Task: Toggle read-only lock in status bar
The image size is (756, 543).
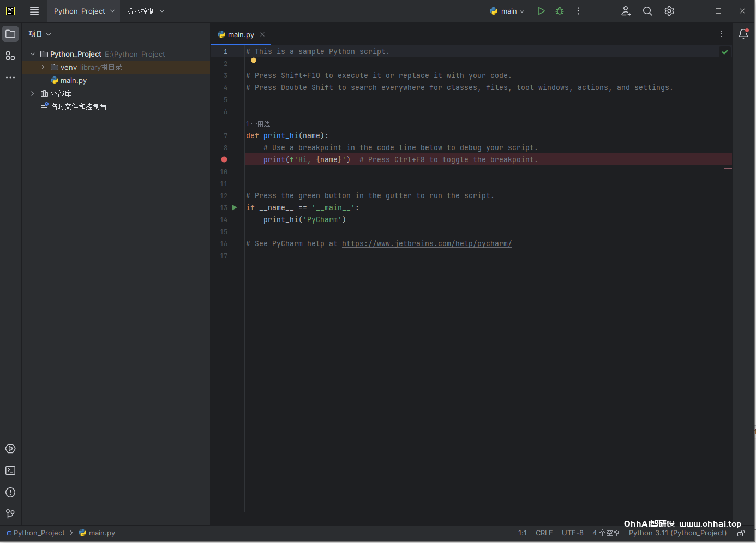Action: [x=741, y=533]
